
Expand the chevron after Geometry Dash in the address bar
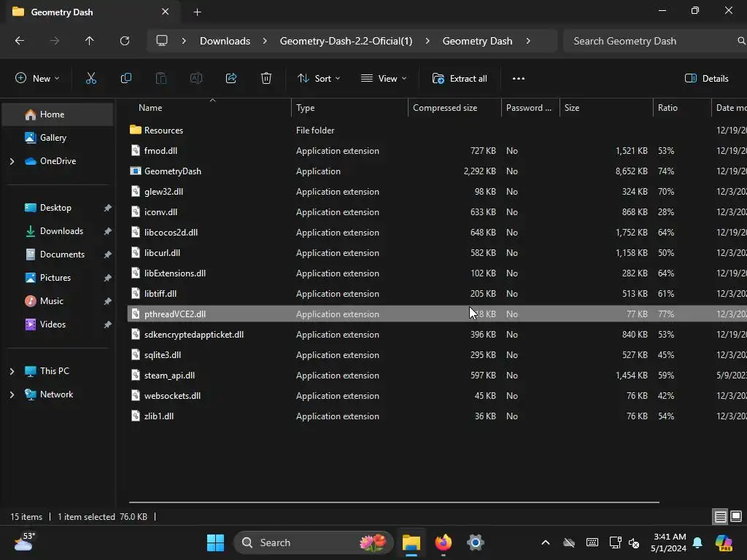click(x=528, y=41)
